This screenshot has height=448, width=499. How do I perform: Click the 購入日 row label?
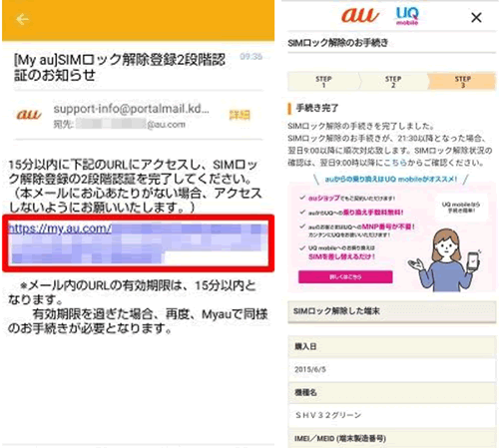point(305,346)
